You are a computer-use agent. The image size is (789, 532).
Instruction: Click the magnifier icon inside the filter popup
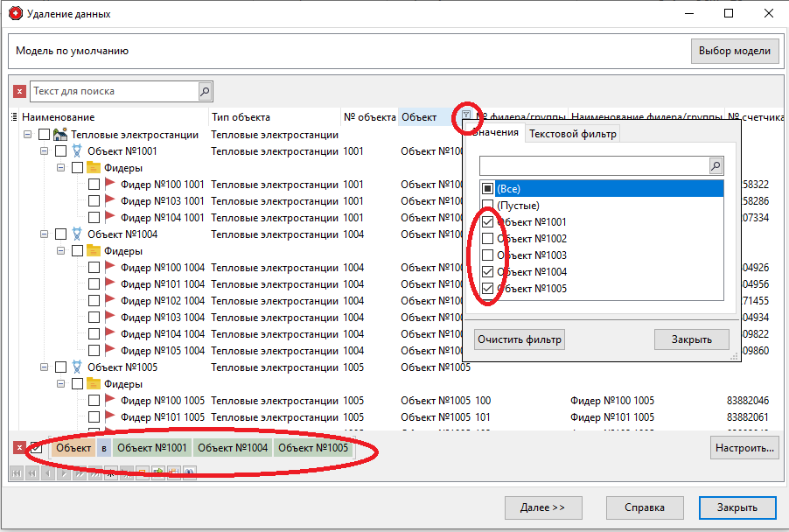click(x=716, y=165)
